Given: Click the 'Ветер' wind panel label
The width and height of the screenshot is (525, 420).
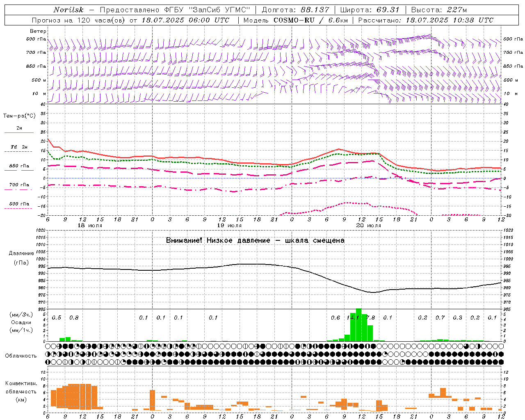Looking at the screenshot, I should (38, 31).
